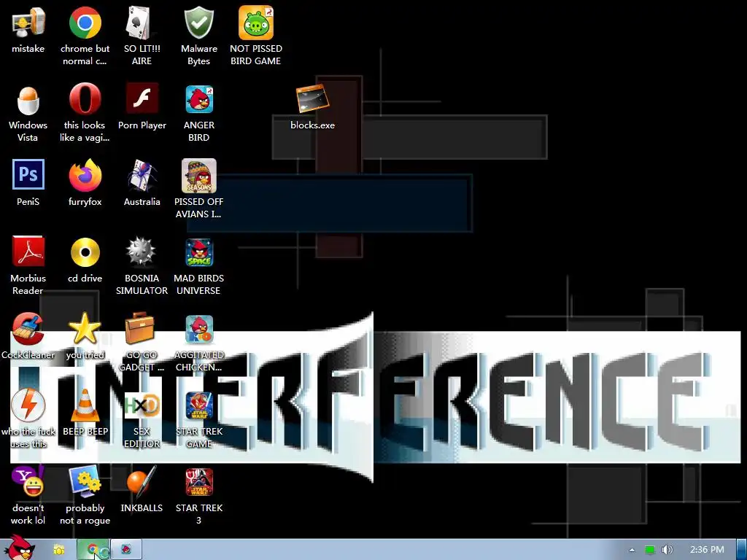Open the 'ANGER BIRD' icon
The height and width of the screenshot is (560, 747).
coord(199,99)
